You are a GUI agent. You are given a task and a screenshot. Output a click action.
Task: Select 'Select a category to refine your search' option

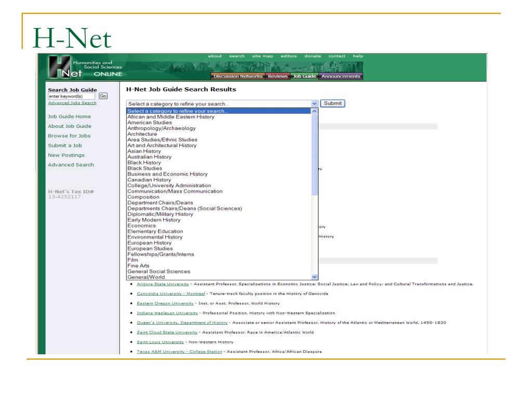[x=219, y=111]
